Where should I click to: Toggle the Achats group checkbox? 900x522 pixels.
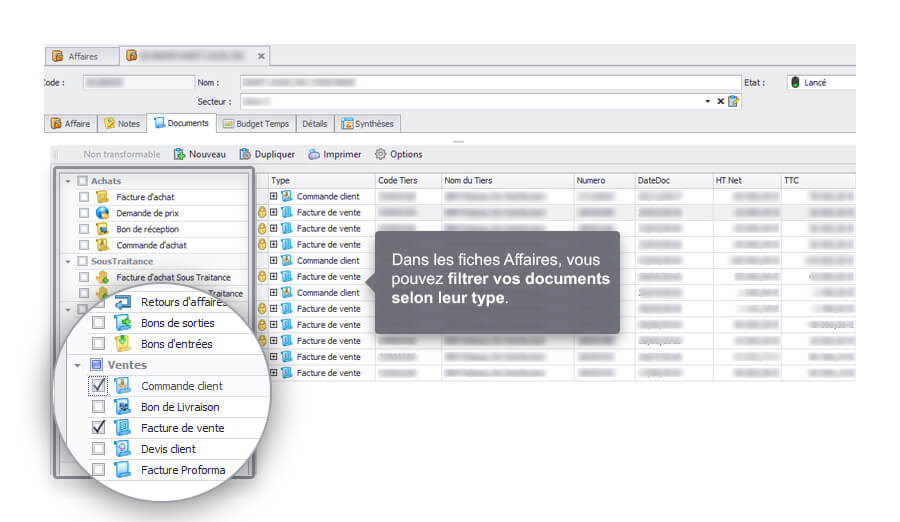click(83, 181)
